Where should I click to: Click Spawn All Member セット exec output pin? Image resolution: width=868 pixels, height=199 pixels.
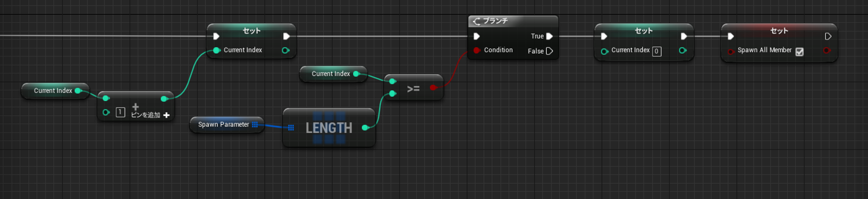(x=828, y=36)
